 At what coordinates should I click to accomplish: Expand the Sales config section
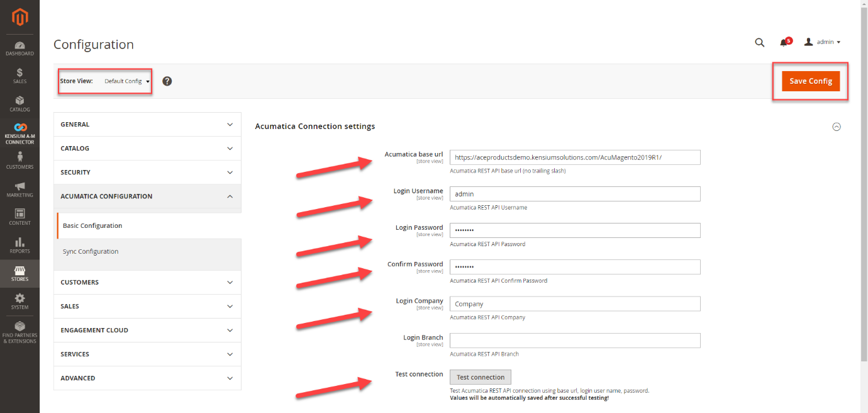[147, 307]
